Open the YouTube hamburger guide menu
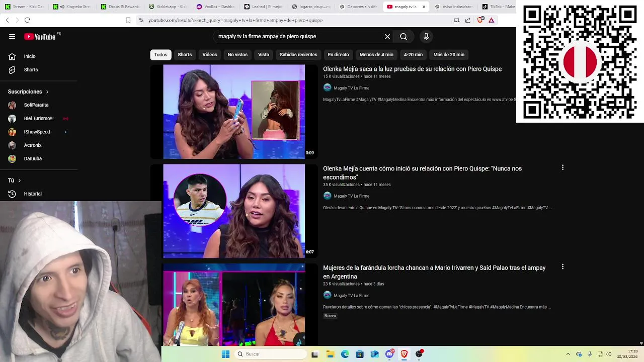Screen dimensions: 644x362 coord(12,36)
